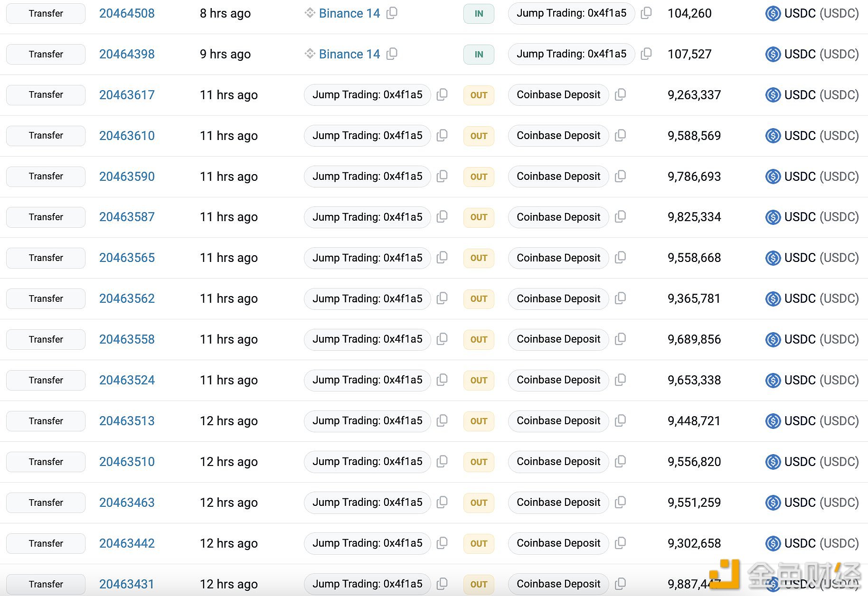Open Binance 14 sender in 9 hrs ago row
868x596 pixels.
click(349, 54)
